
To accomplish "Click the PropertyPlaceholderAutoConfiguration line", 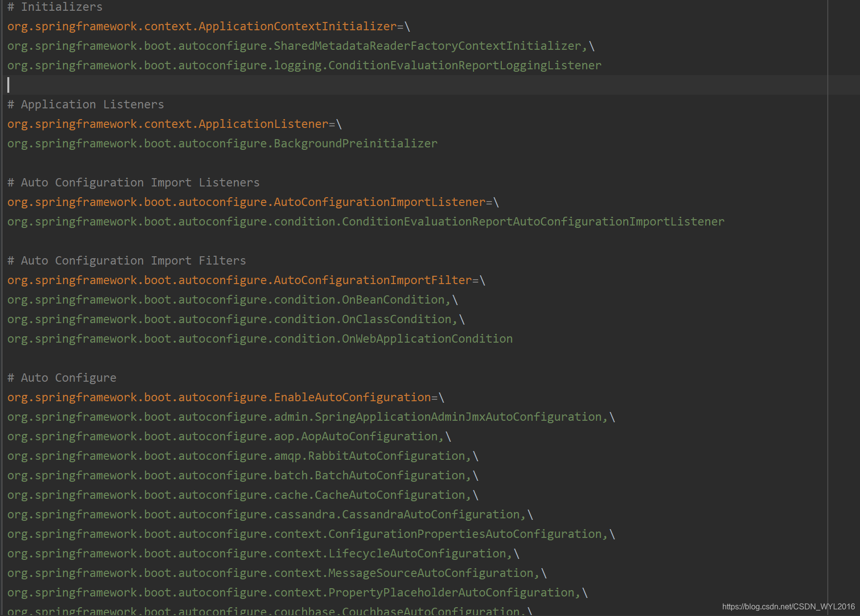I will (x=297, y=593).
